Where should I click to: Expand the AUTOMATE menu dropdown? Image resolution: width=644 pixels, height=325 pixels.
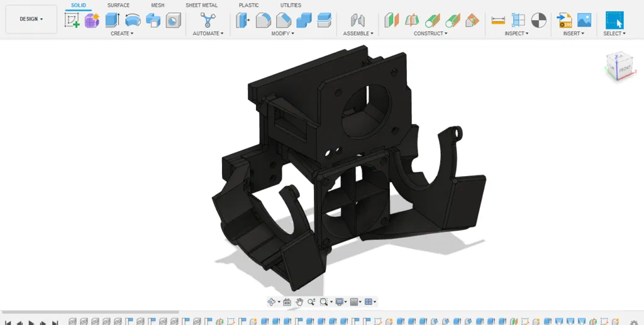[208, 33]
